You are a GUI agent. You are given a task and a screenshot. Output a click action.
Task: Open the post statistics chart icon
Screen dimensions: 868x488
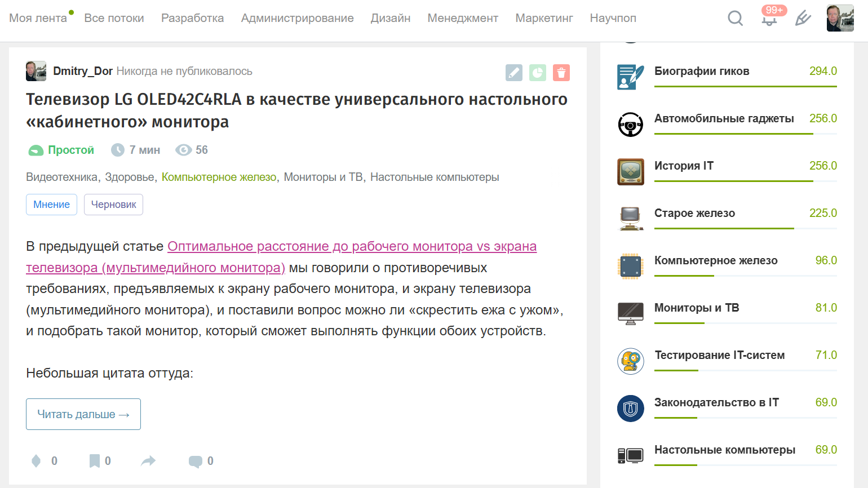[x=538, y=73]
